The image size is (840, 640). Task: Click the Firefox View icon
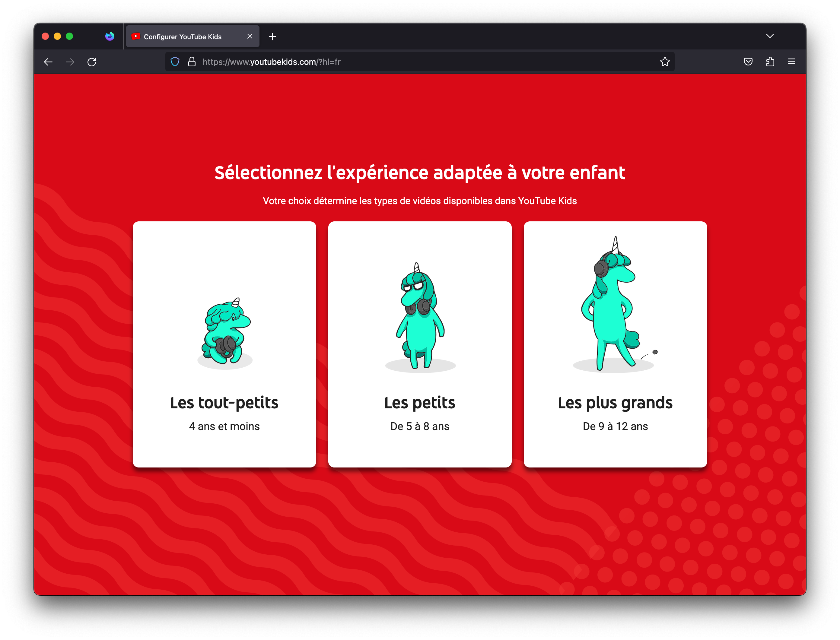[110, 36]
